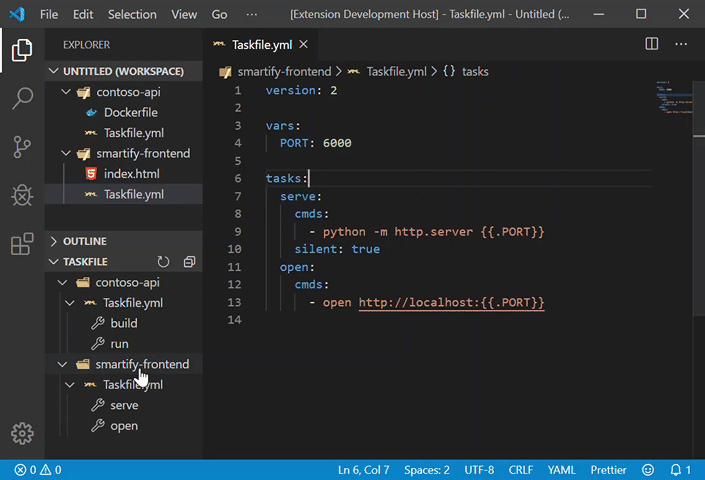Open the Source Control view
Viewport: 705px width, 480px height.
(x=22, y=147)
